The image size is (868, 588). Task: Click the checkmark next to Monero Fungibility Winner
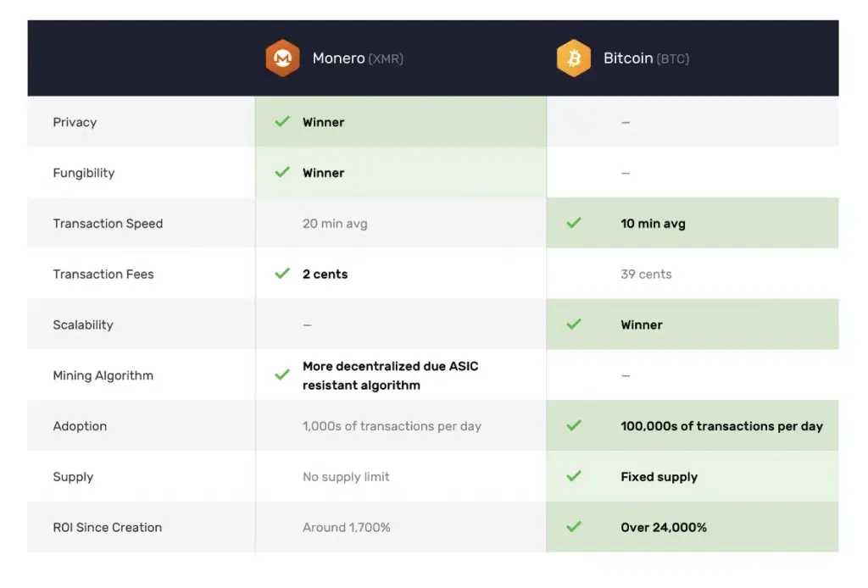(x=282, y=173)
